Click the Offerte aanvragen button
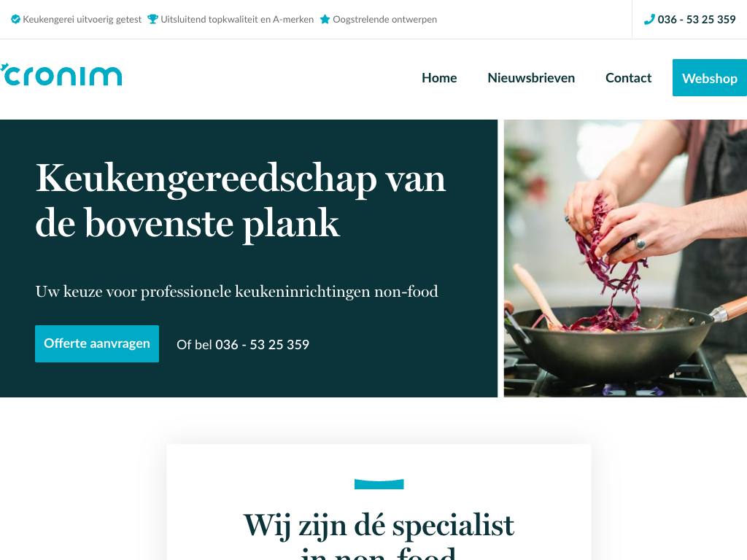 pos(97,344)
